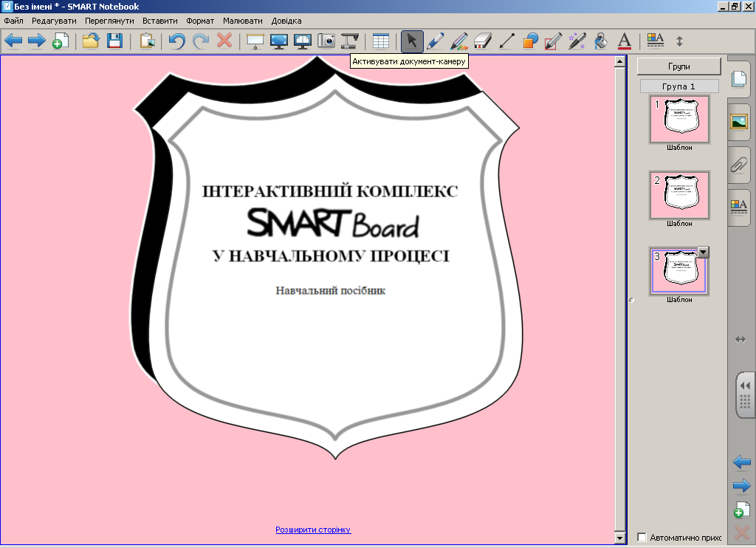This screenshot has height=548, width=756.
Task: Select the Pen tool
Action: [436, 41]
